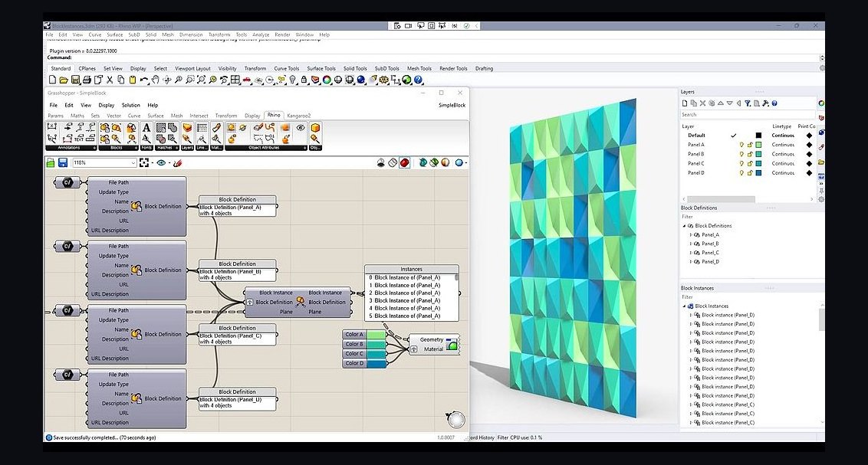Image resolution: width=868 pixels, height=465 pixels.
Task: Open the Grasshopper document folder icon
Action: 51,162
